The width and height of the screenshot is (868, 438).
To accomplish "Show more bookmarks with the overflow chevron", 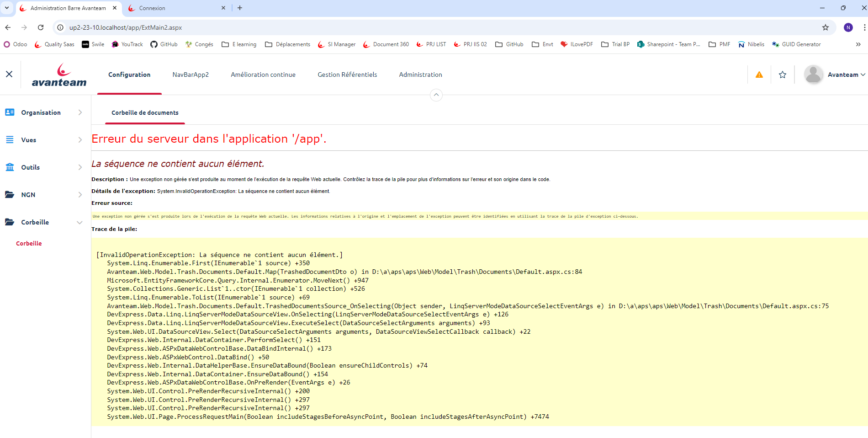I will click(858, 44).
